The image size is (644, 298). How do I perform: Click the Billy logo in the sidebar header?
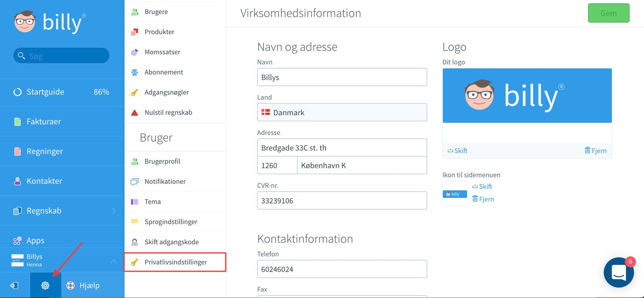coord(50,23)
